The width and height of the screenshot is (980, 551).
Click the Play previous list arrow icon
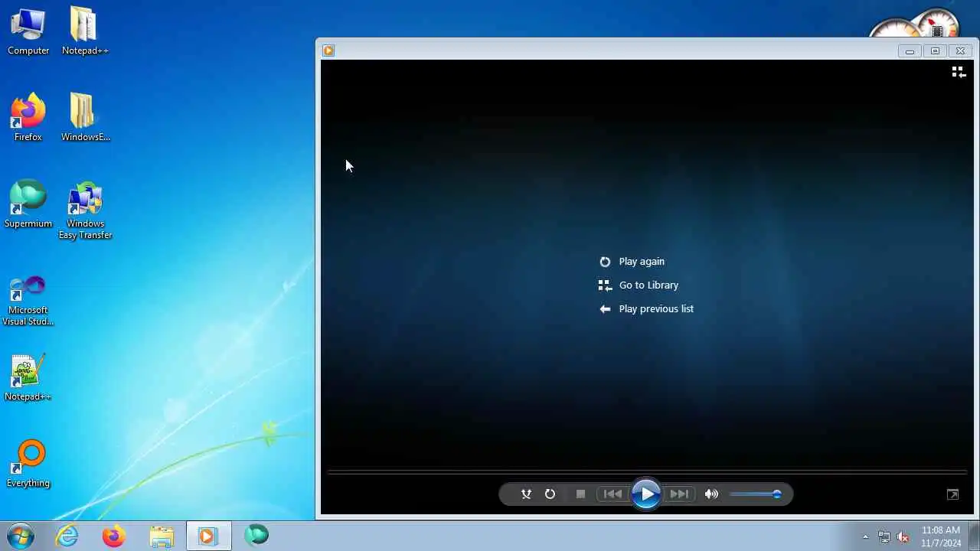[605, 309]
